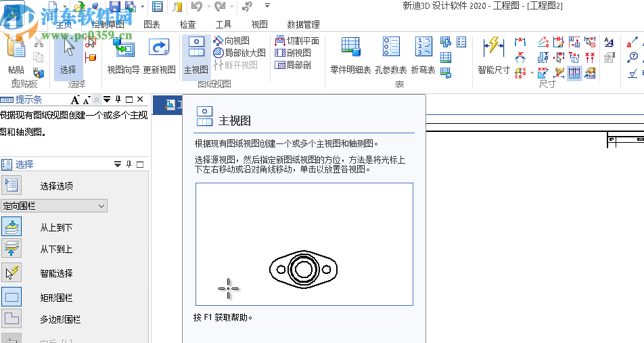Viewport: 644px width, 343px height.
Task: Maximize the Select (选择) panel
Action: [140, 164]
